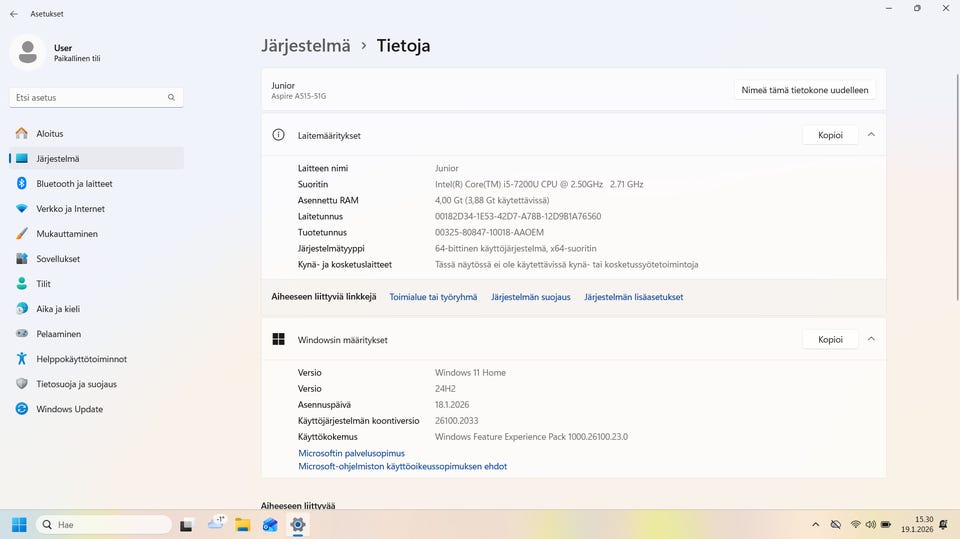Open Aloitus in the sidebar
The height and width of the screenshot is (539, 960).
click(x=96, y=133)
